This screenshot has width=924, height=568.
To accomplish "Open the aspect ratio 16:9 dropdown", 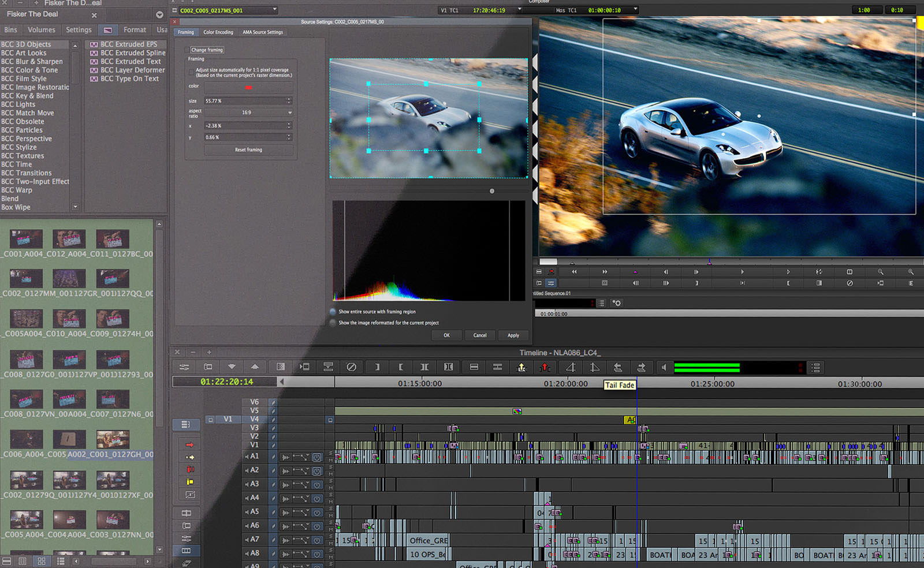I will [x=248, y=113].
